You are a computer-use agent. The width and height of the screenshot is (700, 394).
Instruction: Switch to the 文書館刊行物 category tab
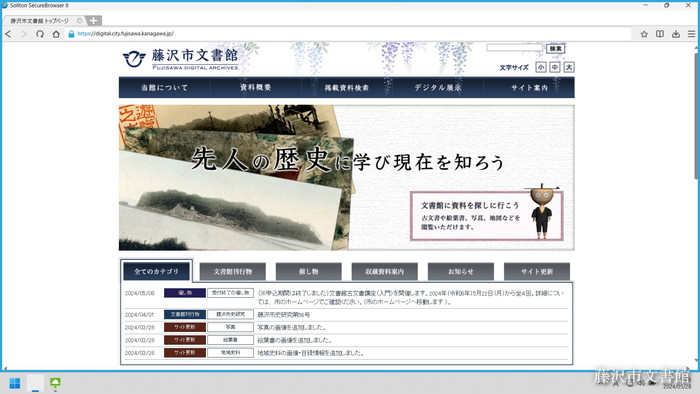233,271
